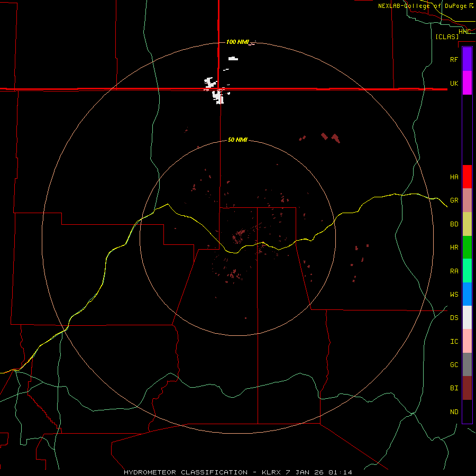Click the HA red legend swatch
This screenshot has width=476, height=476.
(x=467, y=177)
